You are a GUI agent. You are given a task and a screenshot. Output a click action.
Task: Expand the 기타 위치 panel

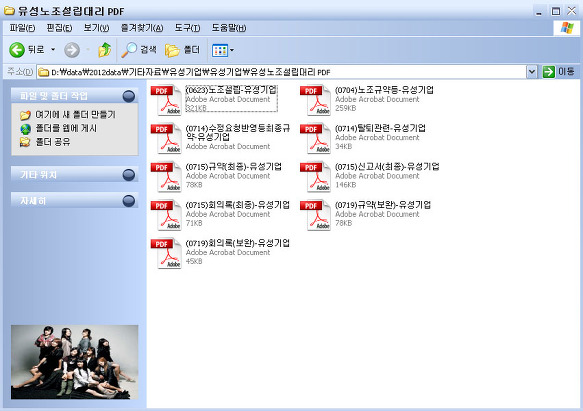click(x=129, y=175)
